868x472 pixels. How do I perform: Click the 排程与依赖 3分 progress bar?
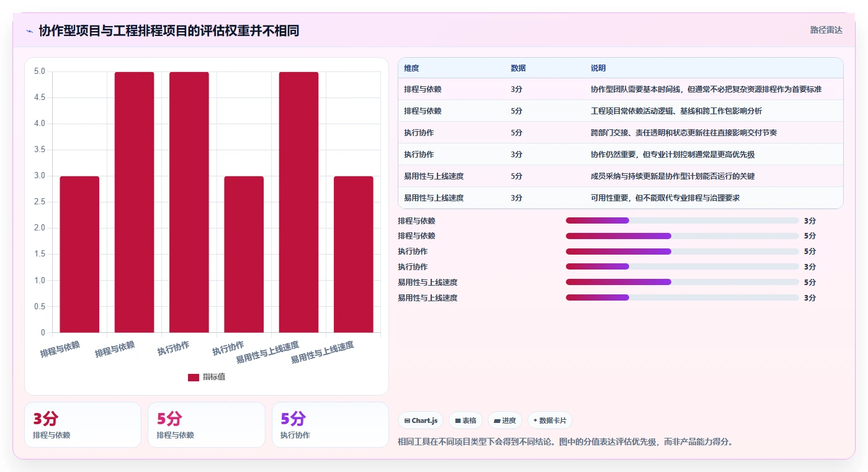tap(682, 220)
